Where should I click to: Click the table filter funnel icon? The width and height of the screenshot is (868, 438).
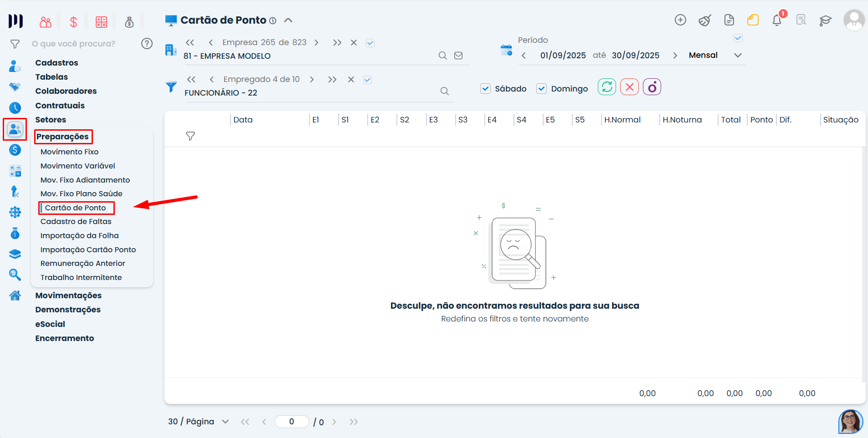pos(190,136)
